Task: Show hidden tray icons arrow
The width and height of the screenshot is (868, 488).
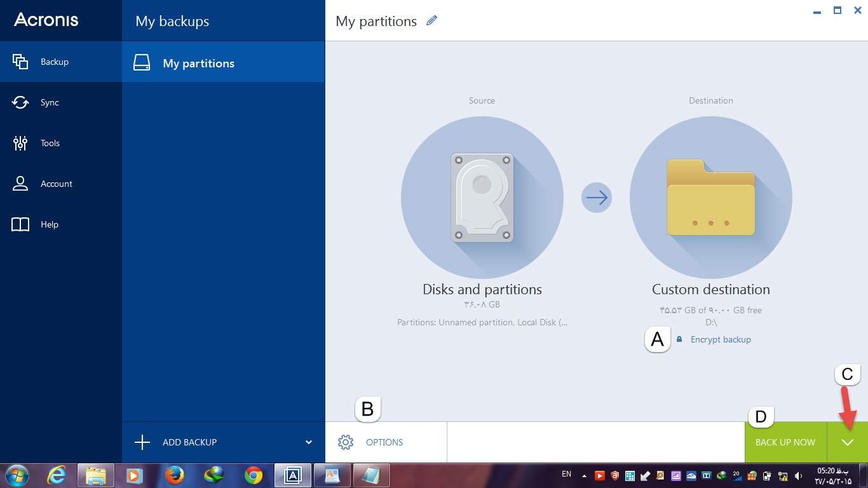Action: pyautogui.click(x=584, y=475)
